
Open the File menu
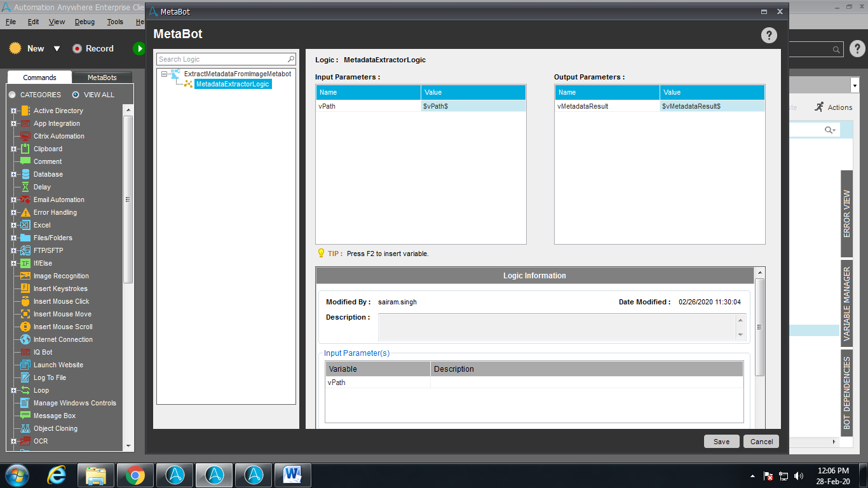tap(11, 22)
